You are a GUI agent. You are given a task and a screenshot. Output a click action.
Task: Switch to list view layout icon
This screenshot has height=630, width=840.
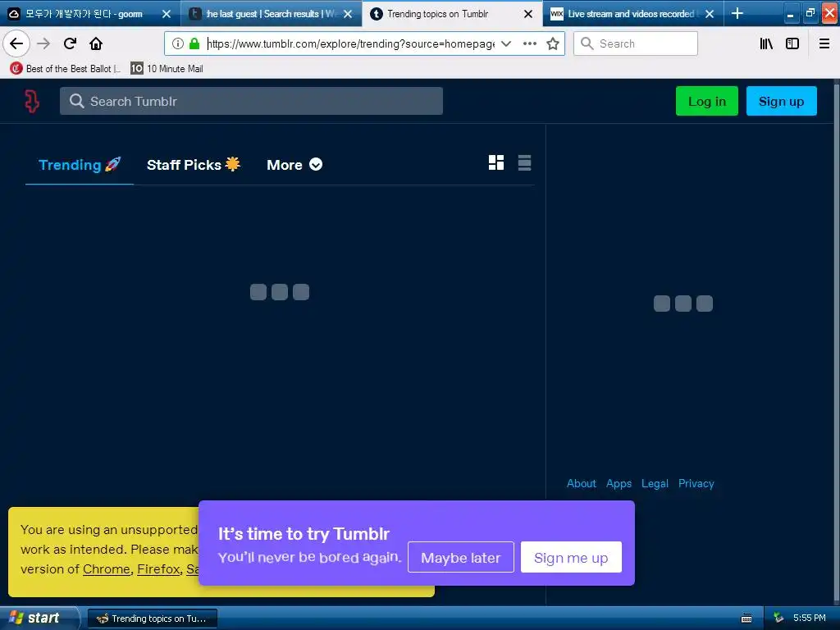524,163
